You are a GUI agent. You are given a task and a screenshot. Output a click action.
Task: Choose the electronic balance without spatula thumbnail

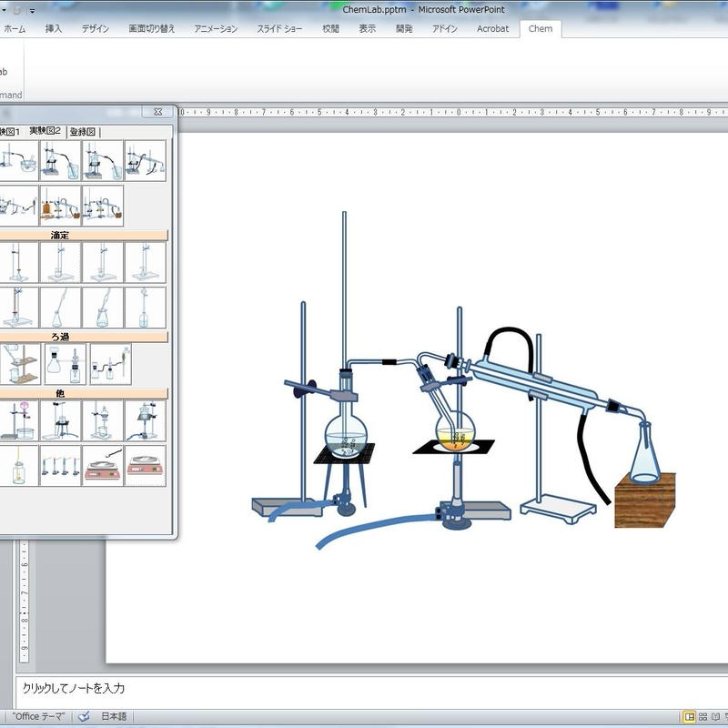(146, 466)
